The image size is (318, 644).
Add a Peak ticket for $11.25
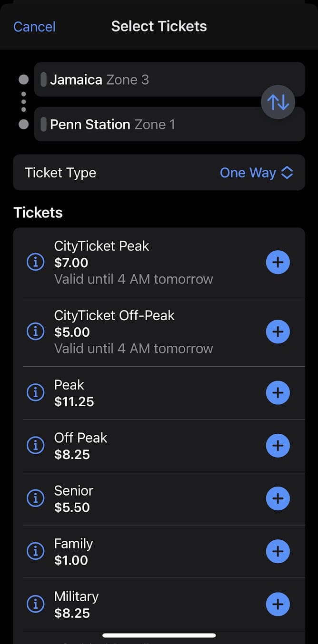[x=278, y=392]
